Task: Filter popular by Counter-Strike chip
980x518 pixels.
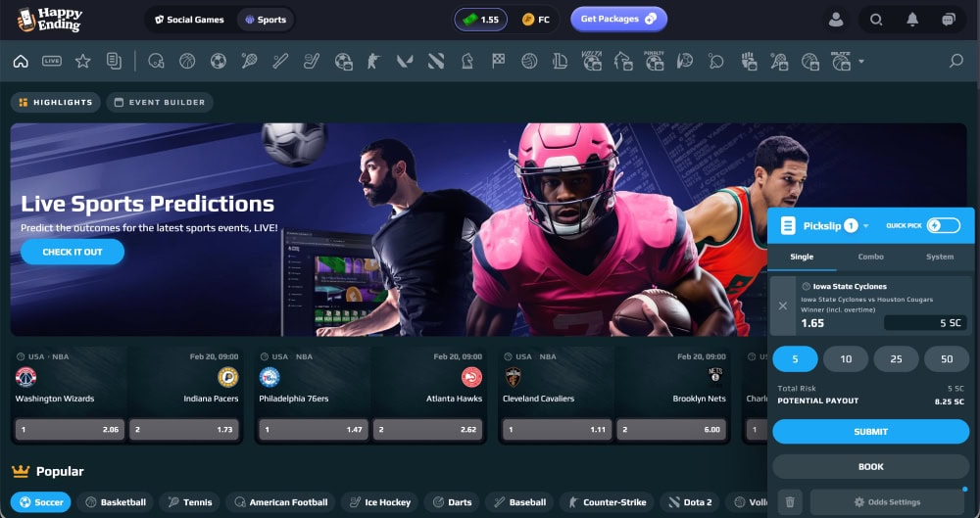Action: [x=607, y=501]
